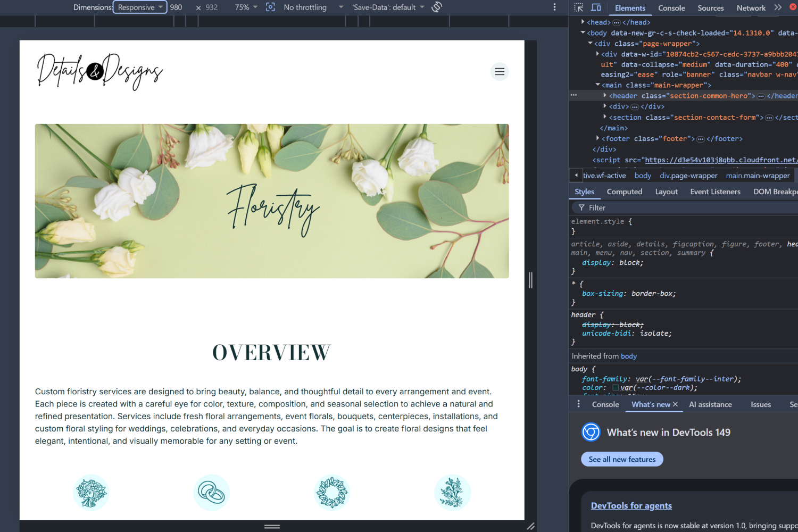Open the DOM Breakpoints pane tab
This screenshot has height=532, width=798.
click(x=775, y=192)
